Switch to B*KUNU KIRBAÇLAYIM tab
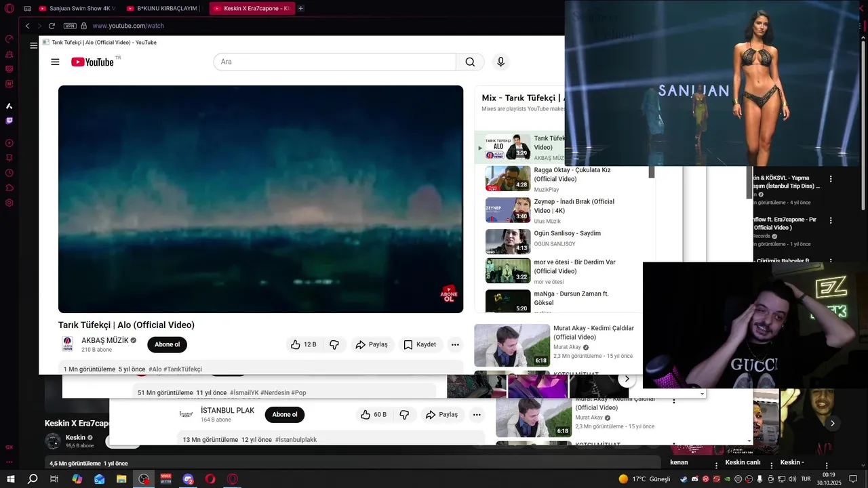Image resolution: width=868 pixels, height=488 pixels. (x=164, y=8)
